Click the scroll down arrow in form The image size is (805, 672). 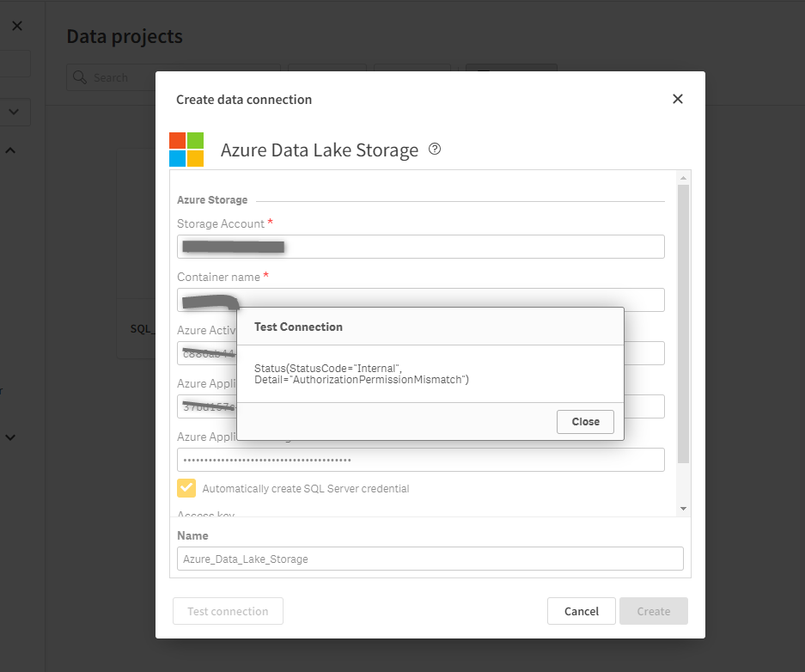684,509
